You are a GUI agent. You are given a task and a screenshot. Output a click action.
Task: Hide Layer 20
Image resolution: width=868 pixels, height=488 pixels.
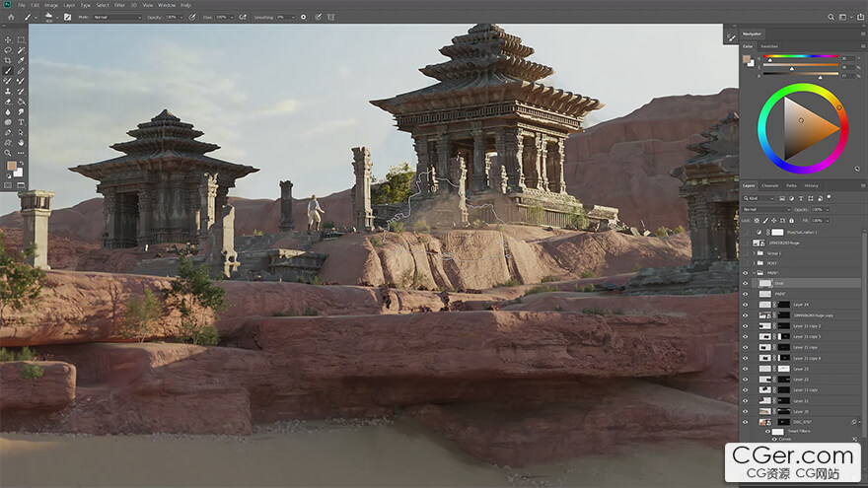[x=745, y=412]
